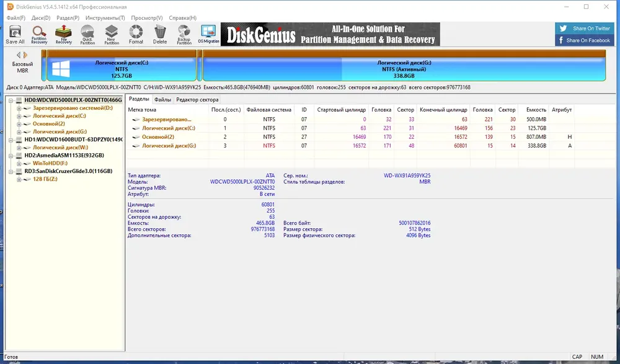
Task: Click the HD1 disk drive icon in the tree
Action: tap(19, 140)
